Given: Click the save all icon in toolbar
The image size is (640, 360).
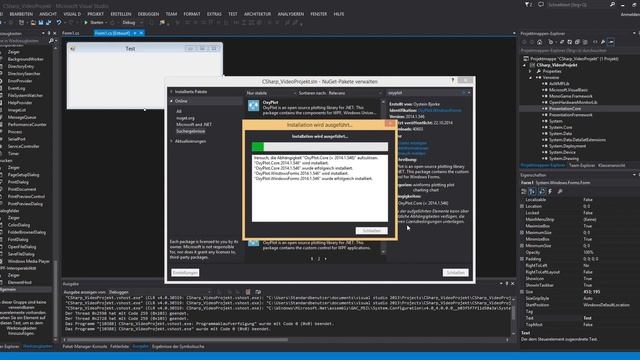Looking at the screenshot, I should pyautogui.click(x=48, y=22).
